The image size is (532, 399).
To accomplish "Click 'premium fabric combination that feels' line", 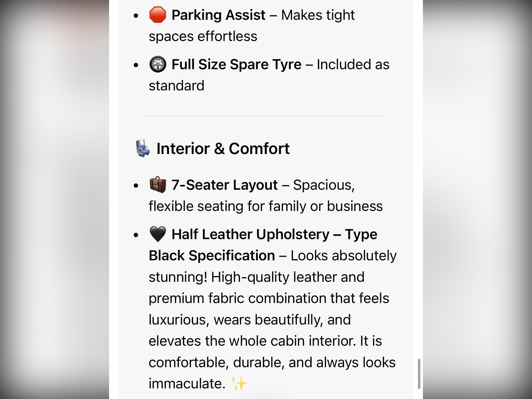I will tap(269, 298).
